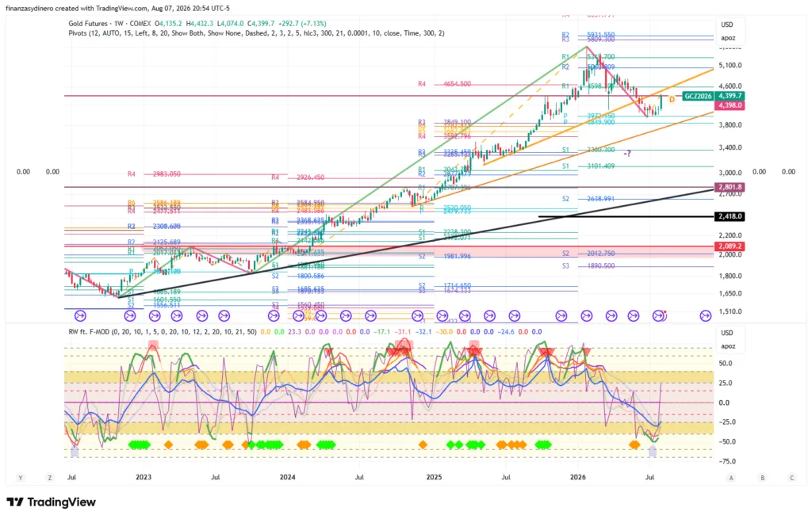Click the R4 4654.500 pivot label
Screen dimensions: 812x519
(x=445, y=84)
